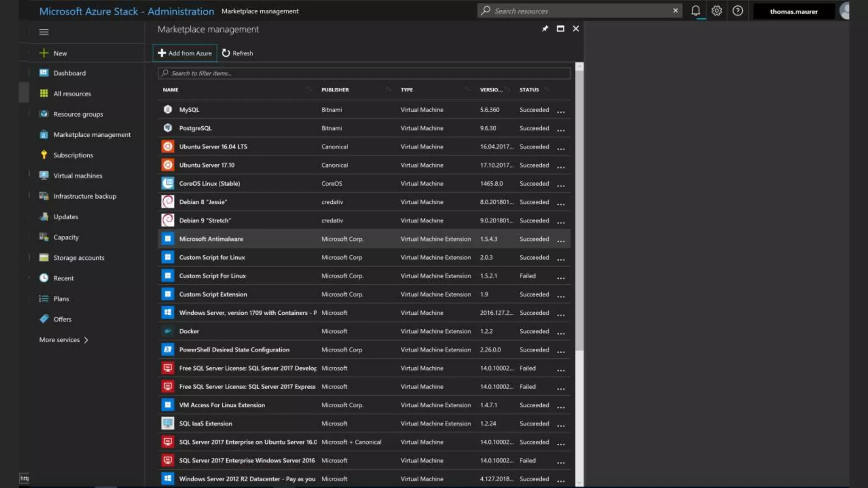
Task: Open Virtual machines from sidebar
Action: (x=78, y=176)
